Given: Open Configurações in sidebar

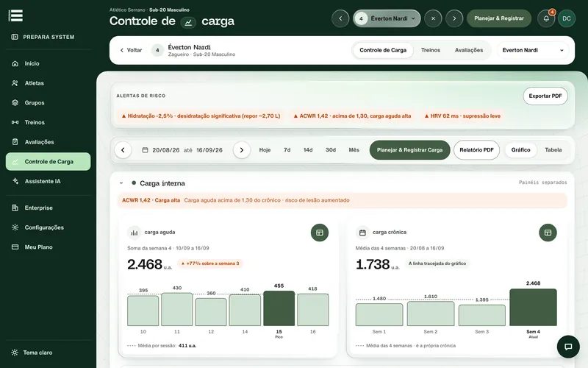Looking at the screenshot, I should click(48, 227).
